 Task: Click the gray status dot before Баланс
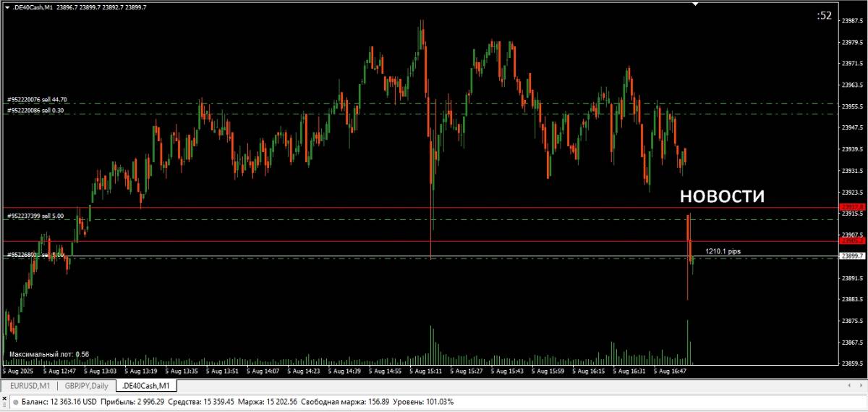16,400
